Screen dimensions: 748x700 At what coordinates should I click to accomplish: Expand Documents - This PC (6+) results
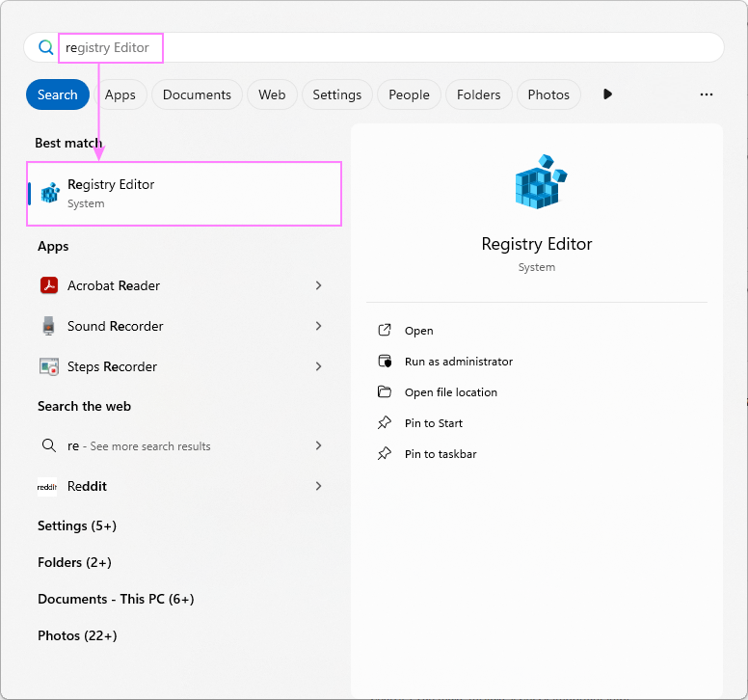pos(116,599)
